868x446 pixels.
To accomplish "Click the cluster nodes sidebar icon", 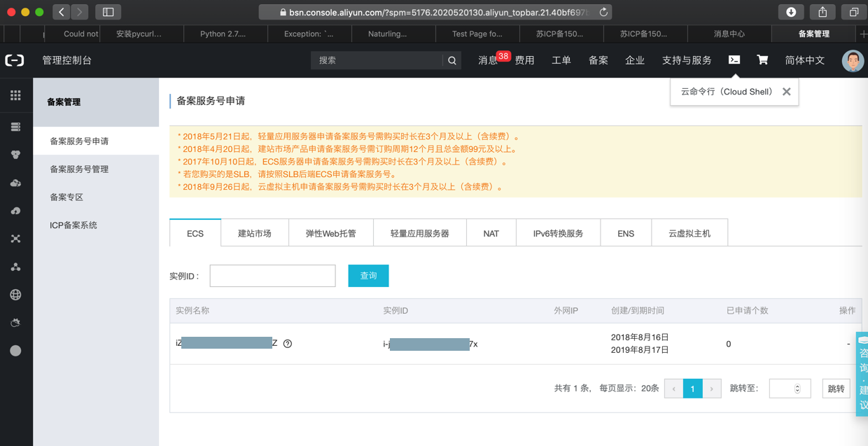I will [x=15, y=267].
